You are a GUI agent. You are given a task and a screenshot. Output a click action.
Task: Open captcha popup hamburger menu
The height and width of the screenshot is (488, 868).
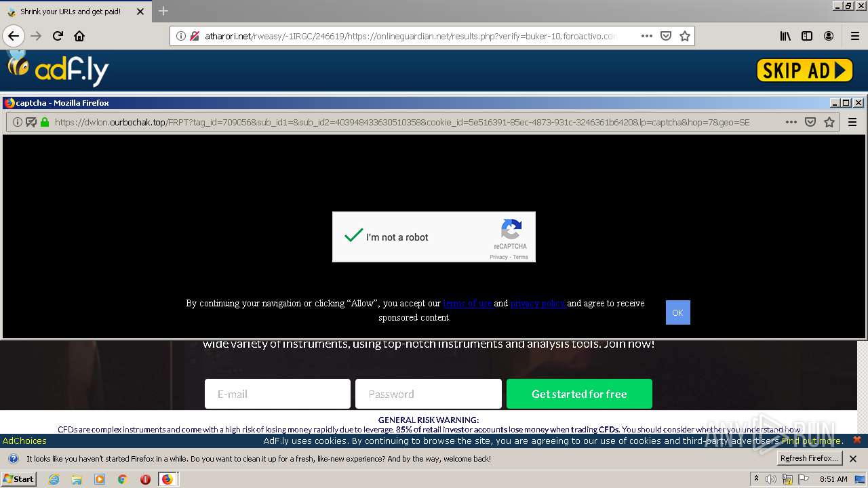852,122
